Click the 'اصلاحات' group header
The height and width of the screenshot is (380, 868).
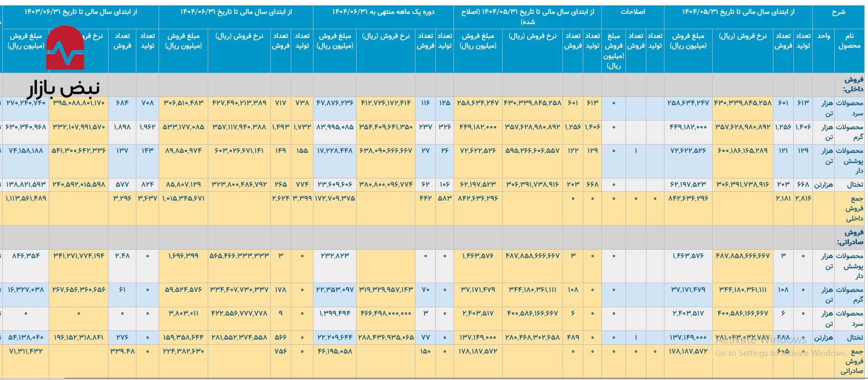pos(632,12)
